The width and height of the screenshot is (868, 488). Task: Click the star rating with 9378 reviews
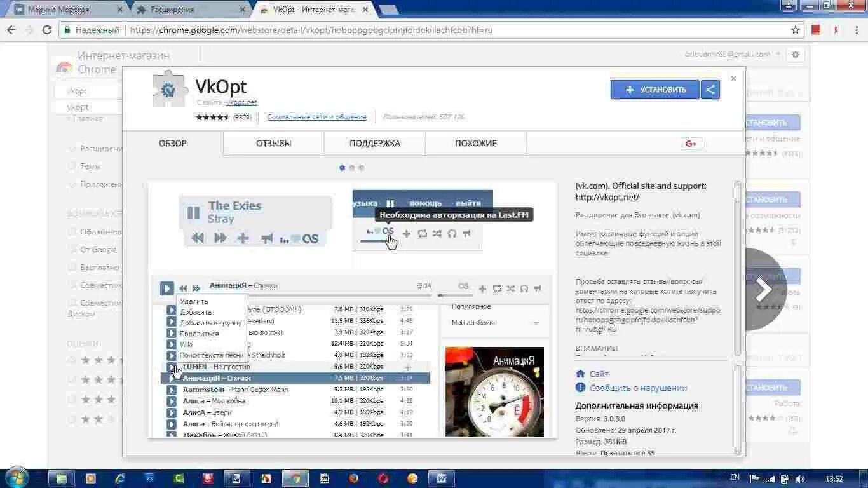pyautogui.click(x=224, y=117)
